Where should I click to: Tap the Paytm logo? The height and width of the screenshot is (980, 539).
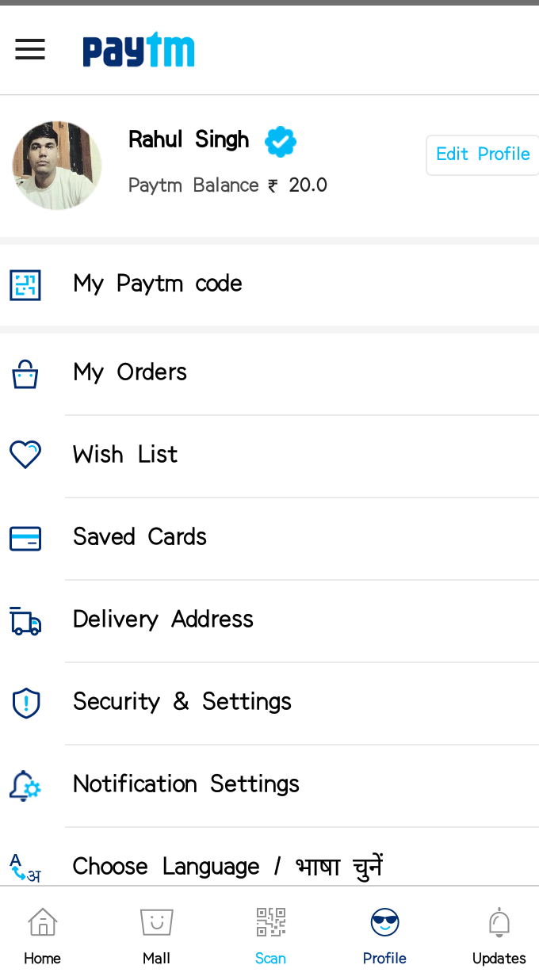(x=139, y=50)
